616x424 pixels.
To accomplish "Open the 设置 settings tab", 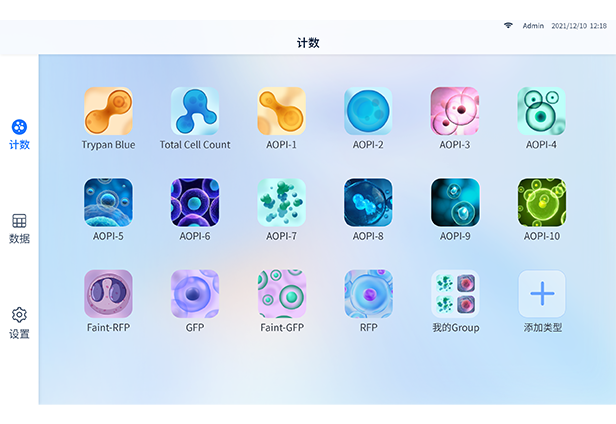I will coord(19,323).
